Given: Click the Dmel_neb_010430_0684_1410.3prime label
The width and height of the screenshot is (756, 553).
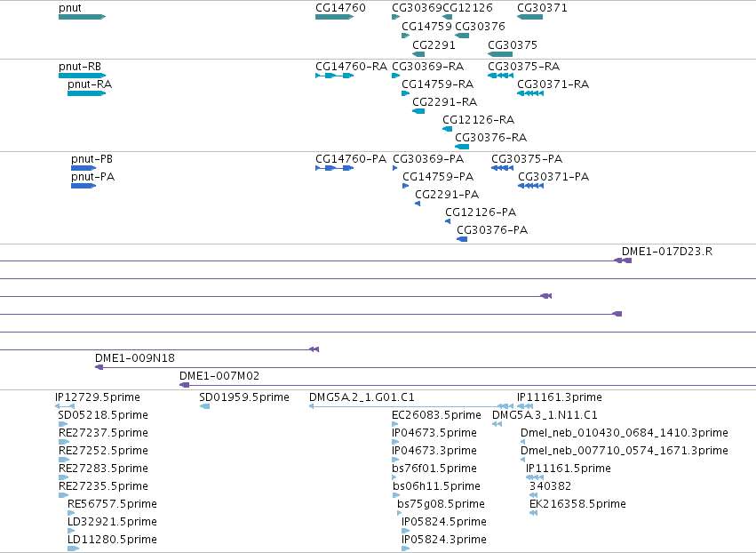Looking at the screenshot, I should click(x=625, y=433).
